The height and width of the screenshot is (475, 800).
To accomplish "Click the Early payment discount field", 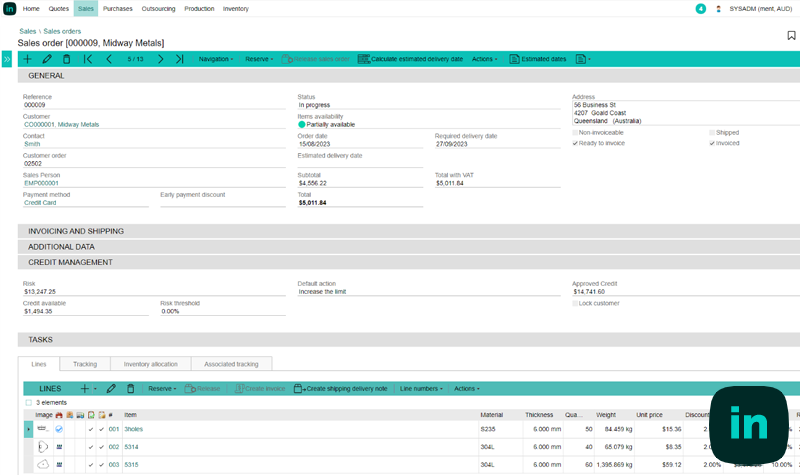I will (223, 203).
